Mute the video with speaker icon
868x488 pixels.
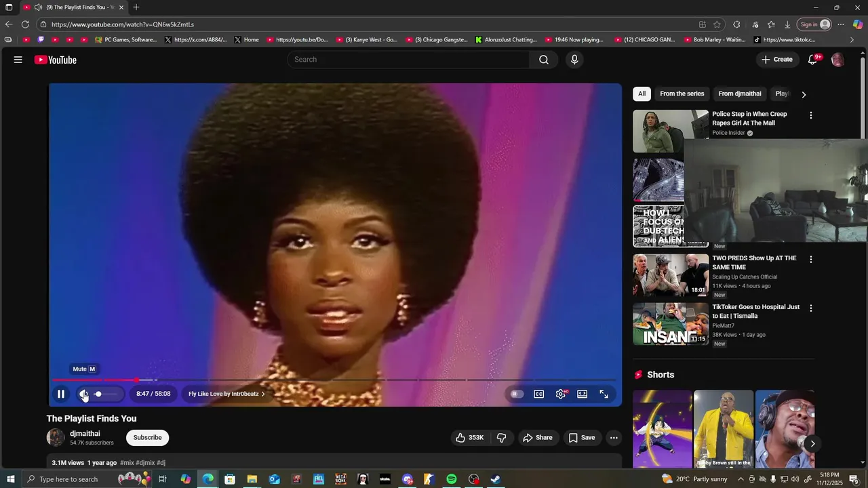pos(84,394)
